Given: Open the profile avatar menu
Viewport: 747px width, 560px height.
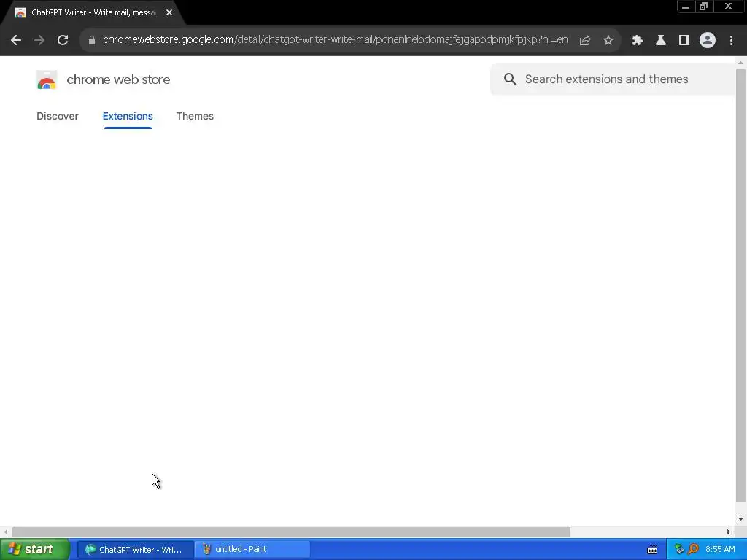Looking at the screenshot, I should click(708, 40).
